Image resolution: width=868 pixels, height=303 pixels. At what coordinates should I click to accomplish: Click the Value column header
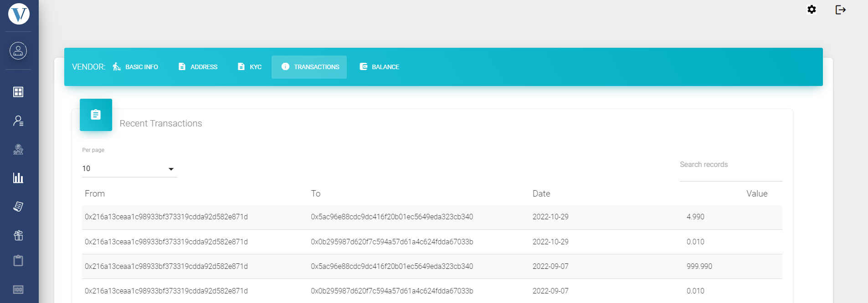click(756, 194)
